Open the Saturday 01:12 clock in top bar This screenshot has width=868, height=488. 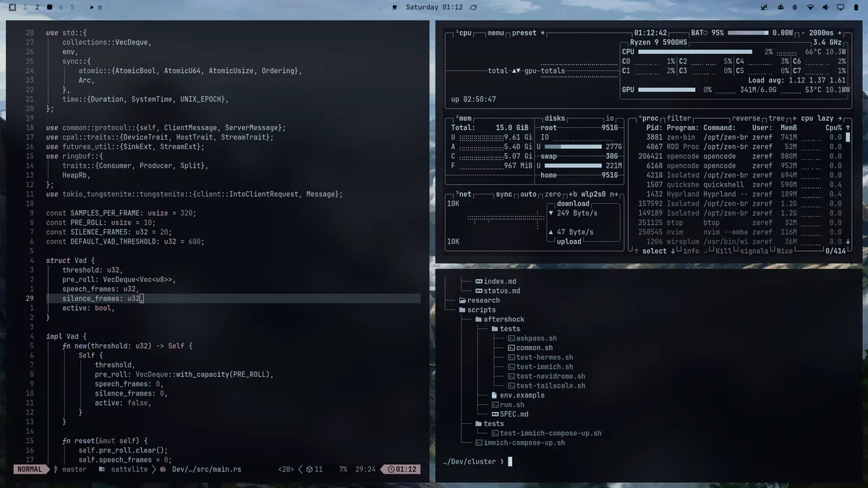pos(434,7)
